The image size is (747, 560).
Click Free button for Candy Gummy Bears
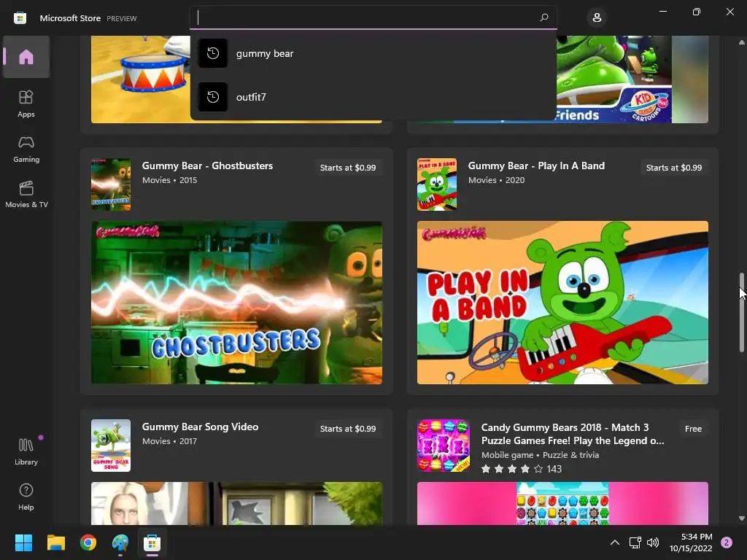[x=693, y=429]
